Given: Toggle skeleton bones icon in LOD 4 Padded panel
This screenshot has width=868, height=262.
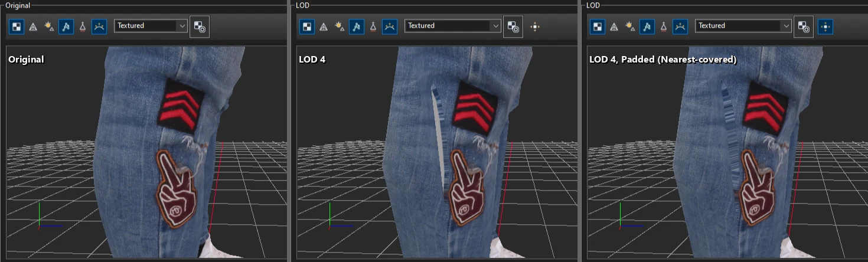Looking at the screenshot, I should tap(647, 27).
